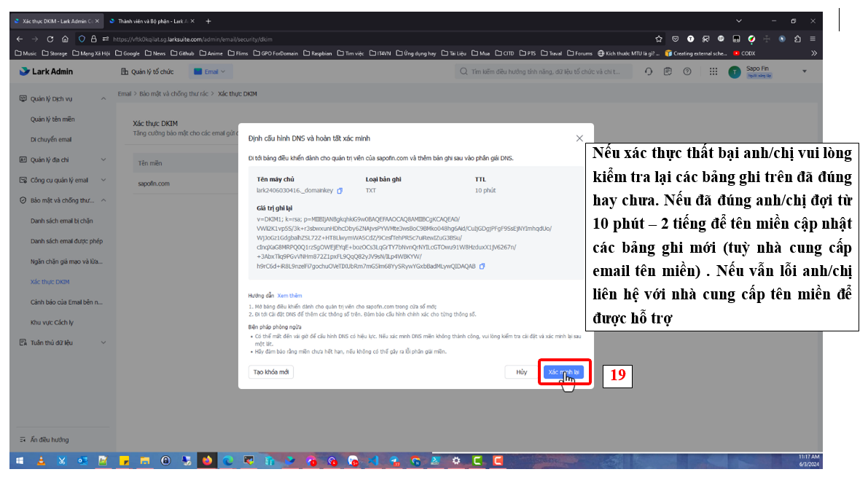Click the task list icon in header
The height and width of the screenshot is (480, 868).
tap(668, 71)
